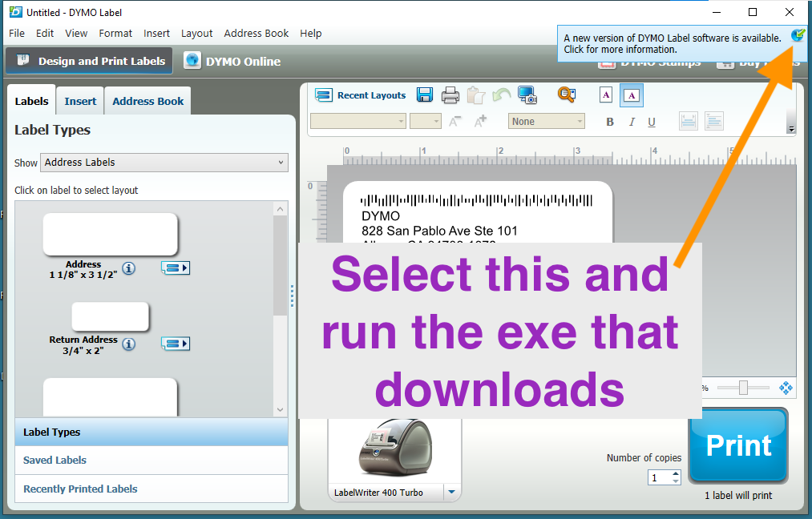
Task: Click label list scroll down arrow
Action: pyautogui.click(x=281, y=409)
